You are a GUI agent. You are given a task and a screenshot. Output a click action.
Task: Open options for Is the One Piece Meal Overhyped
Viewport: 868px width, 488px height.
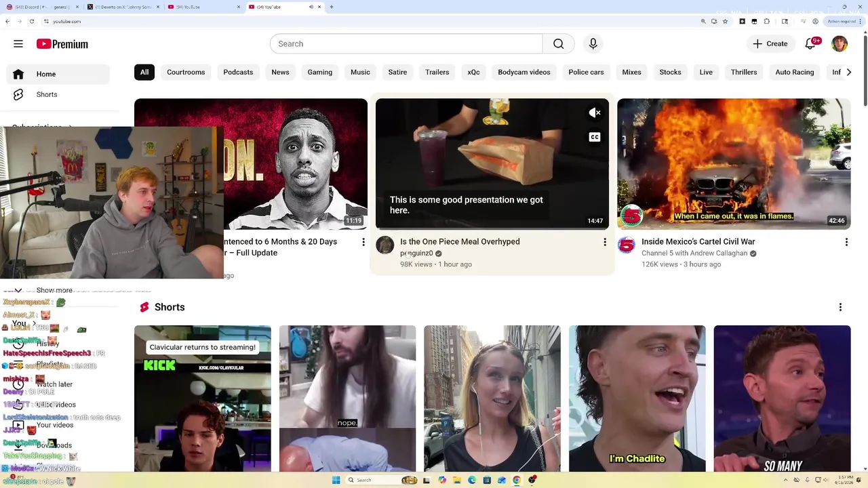point(605,242)
